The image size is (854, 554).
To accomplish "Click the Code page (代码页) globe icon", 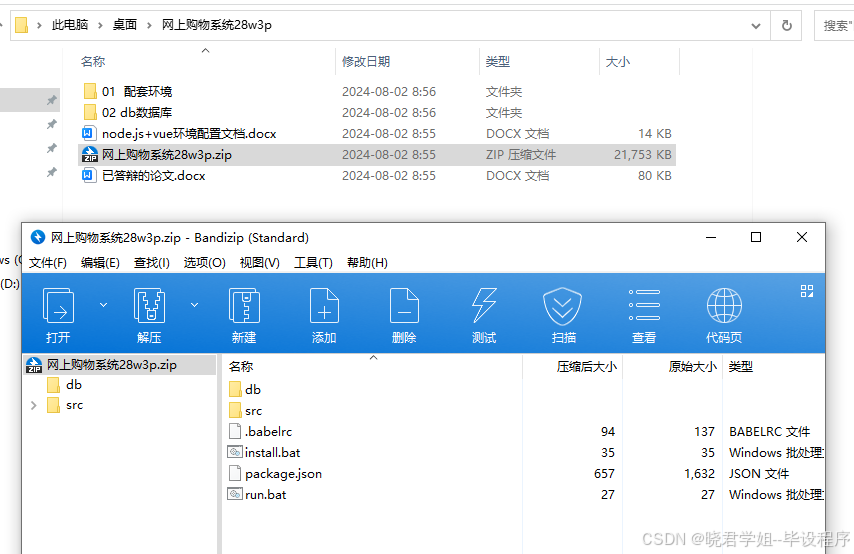I will pos(724,306).
